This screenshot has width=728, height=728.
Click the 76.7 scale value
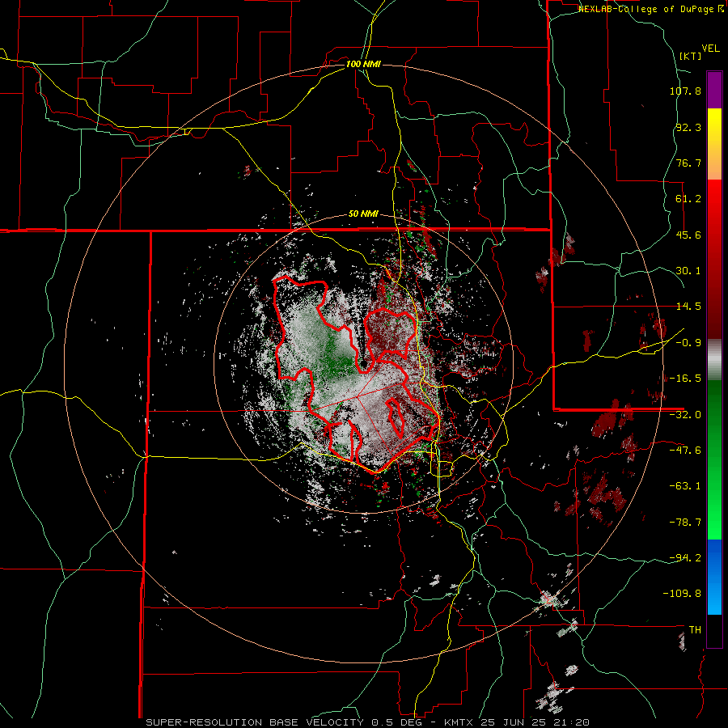pos(688,163)
